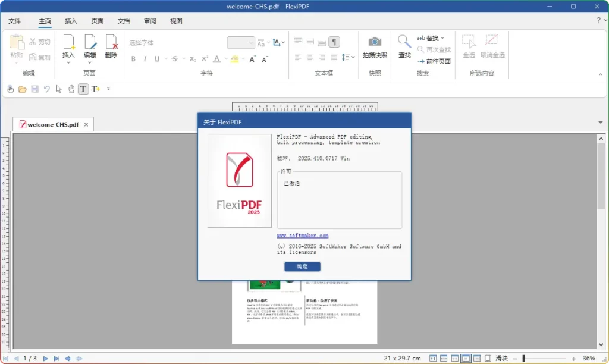Switch to the 文档 ribbon tab

tap(124, 21)
